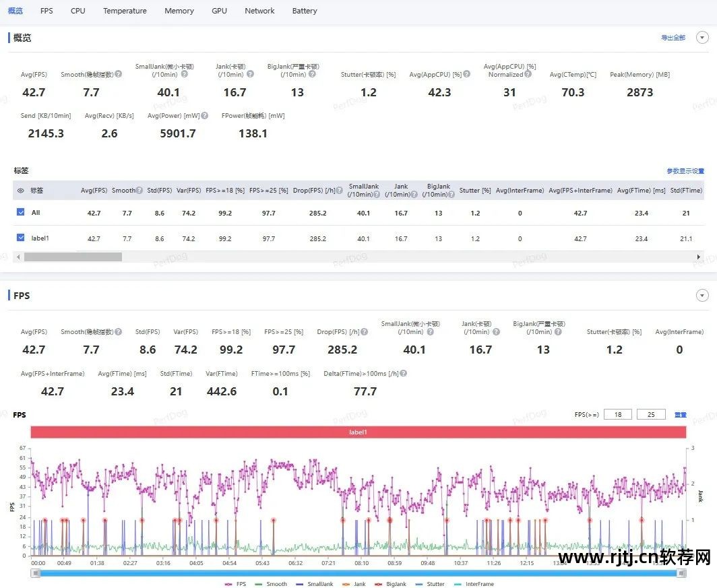The width and height of the screenshot is (717, 588).
Task: Collapse the FPS section panel
Action: tap(702, 296)
